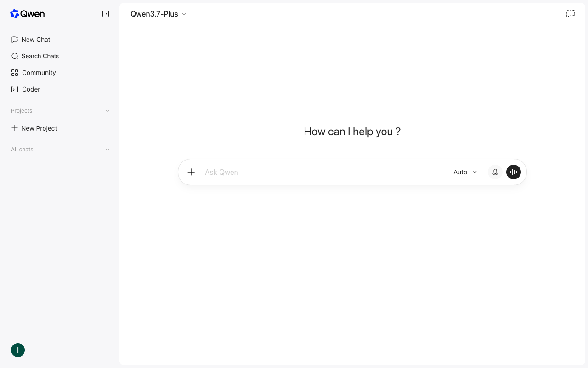The width and height of the screenshot is (588, 368).
Task: Click the plus attachment icon
Action: [x=191, y=172]
